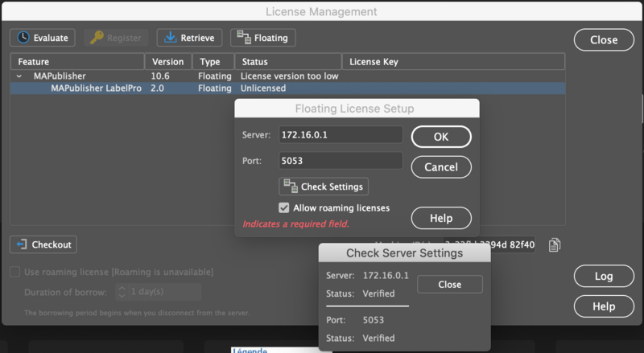The image size is (644, 353).
Task: Click the Retrieve download icon button
Action: 190,38
